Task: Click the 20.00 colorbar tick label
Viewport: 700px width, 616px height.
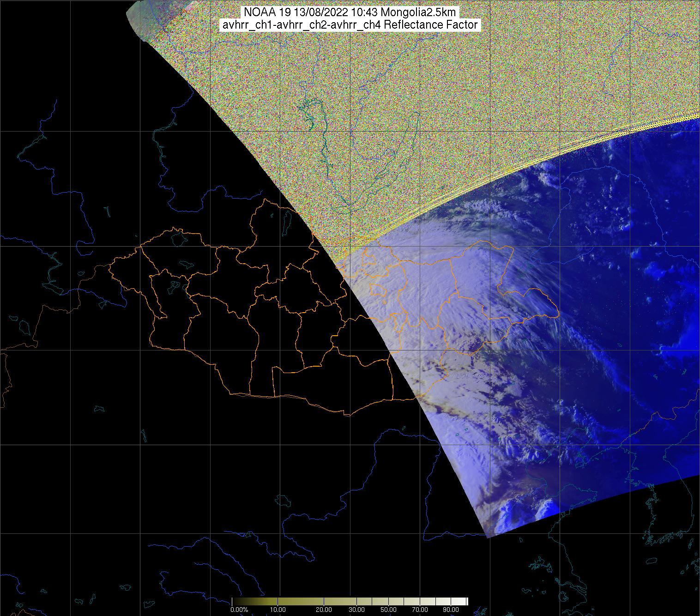Action: tap(323, 610)
